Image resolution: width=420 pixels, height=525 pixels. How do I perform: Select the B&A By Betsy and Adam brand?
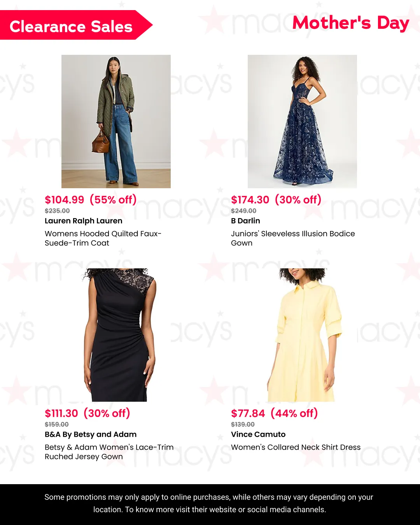[x=91, y=434]
